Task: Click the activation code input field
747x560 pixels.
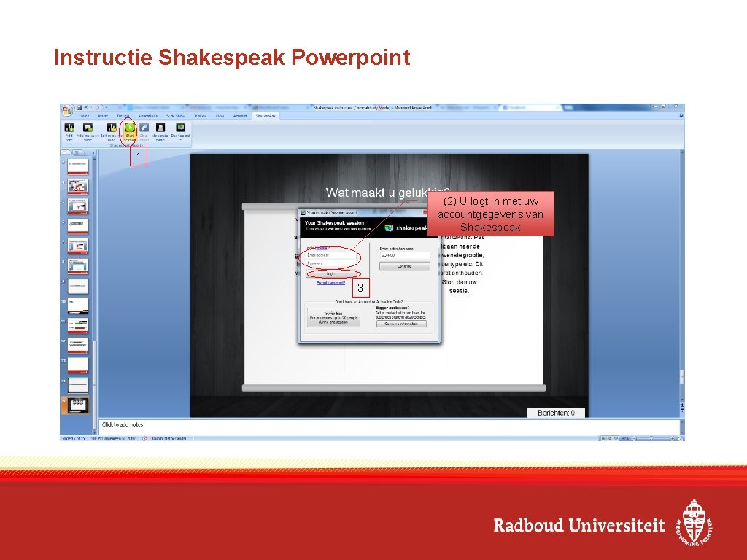Action: pyautogui.click(x=405, y=255)
